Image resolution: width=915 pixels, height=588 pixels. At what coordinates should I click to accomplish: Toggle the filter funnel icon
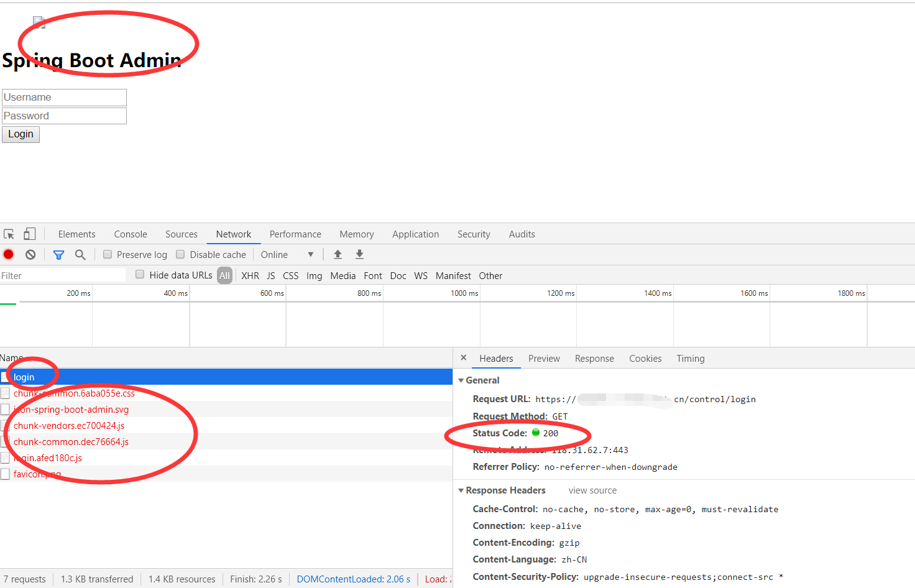point(58,254)
